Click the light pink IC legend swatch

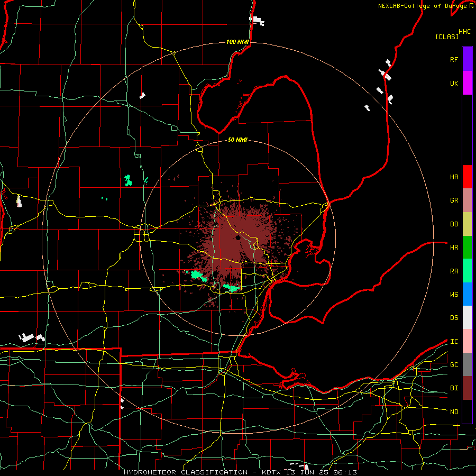coord(467,341)
